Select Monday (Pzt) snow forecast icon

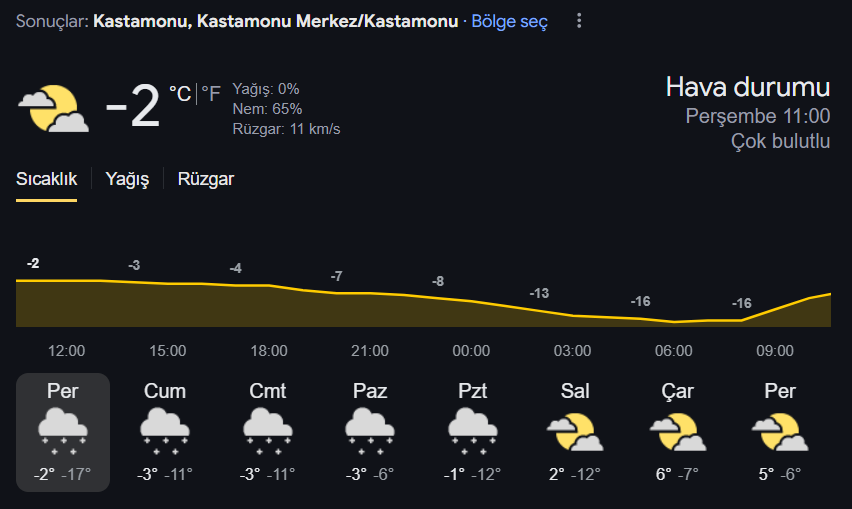coord(472,432)
